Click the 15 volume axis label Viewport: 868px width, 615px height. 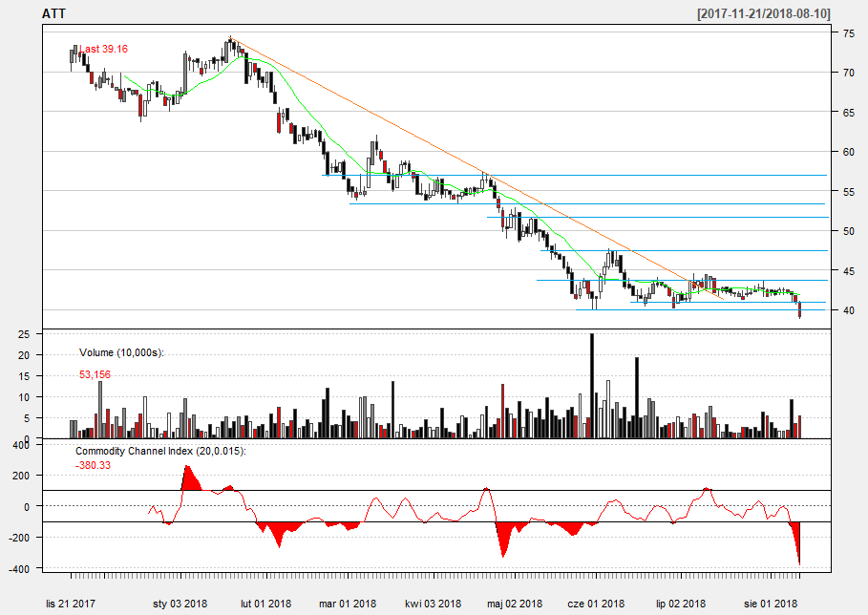[x=24, y=376]
